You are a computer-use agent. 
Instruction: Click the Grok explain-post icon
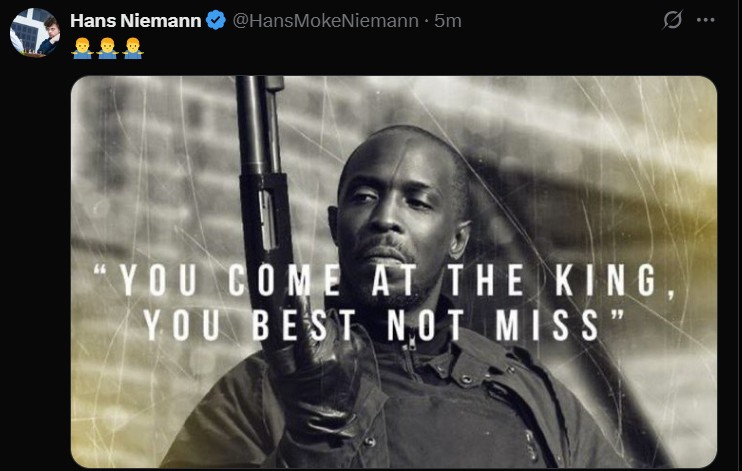click(x=672, y=20)
